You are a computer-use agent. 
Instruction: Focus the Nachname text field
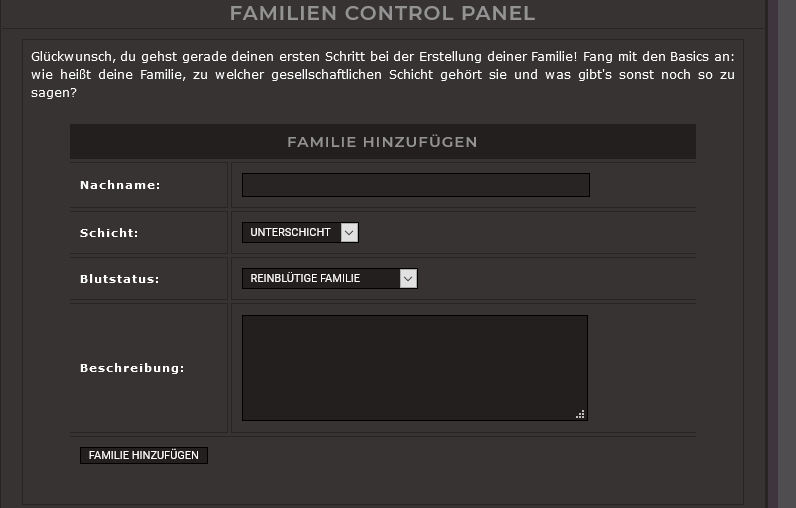[415, 185]
